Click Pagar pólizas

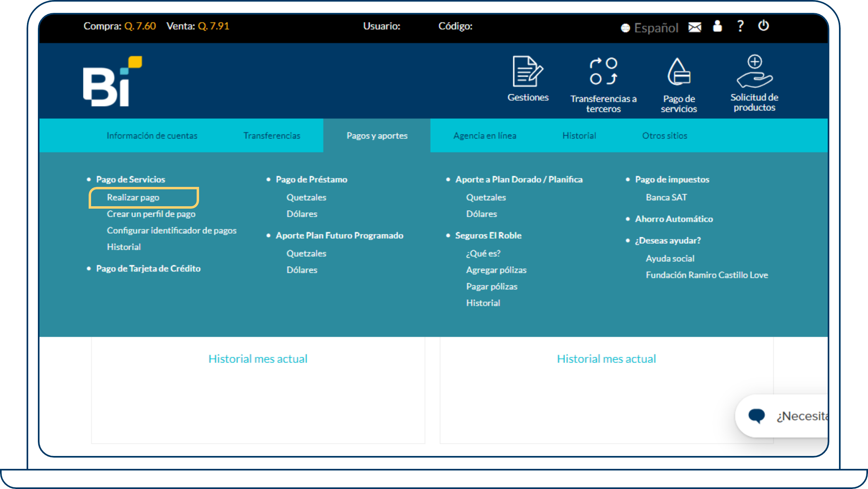click(492, 286)
